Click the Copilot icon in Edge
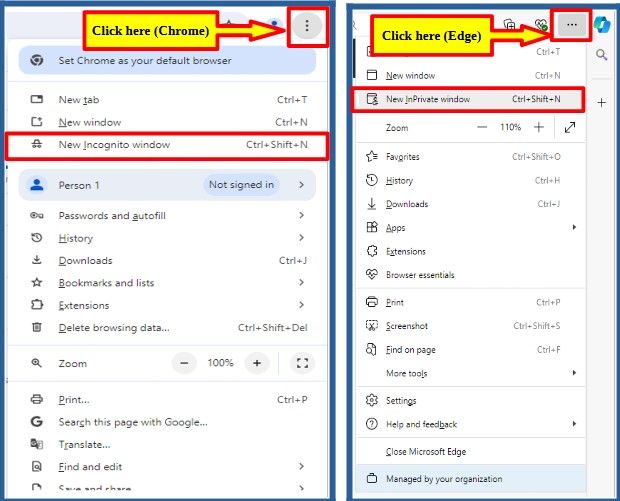Image resolution: width=620 pixels, height=501 pixels. tap(603, 25)
